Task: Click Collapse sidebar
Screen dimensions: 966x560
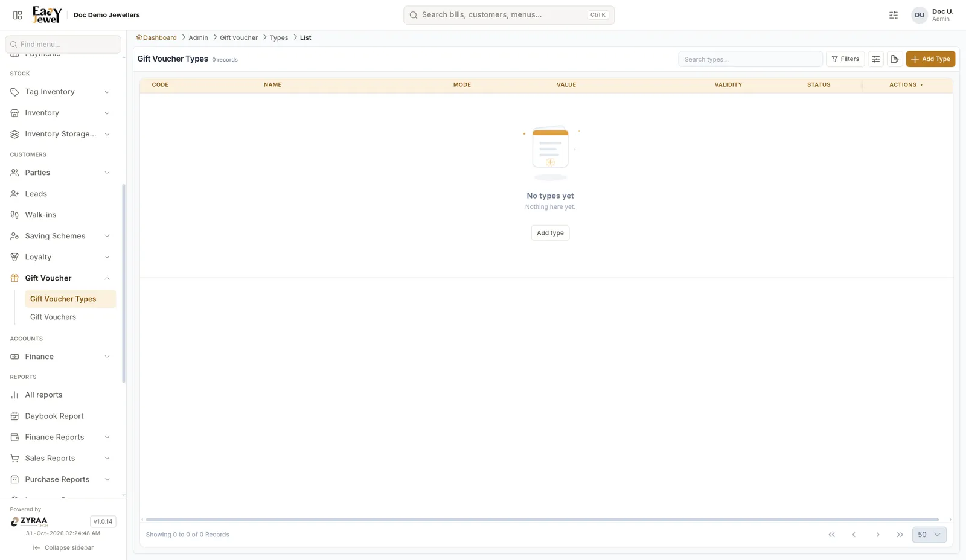Action: (63, 548)
